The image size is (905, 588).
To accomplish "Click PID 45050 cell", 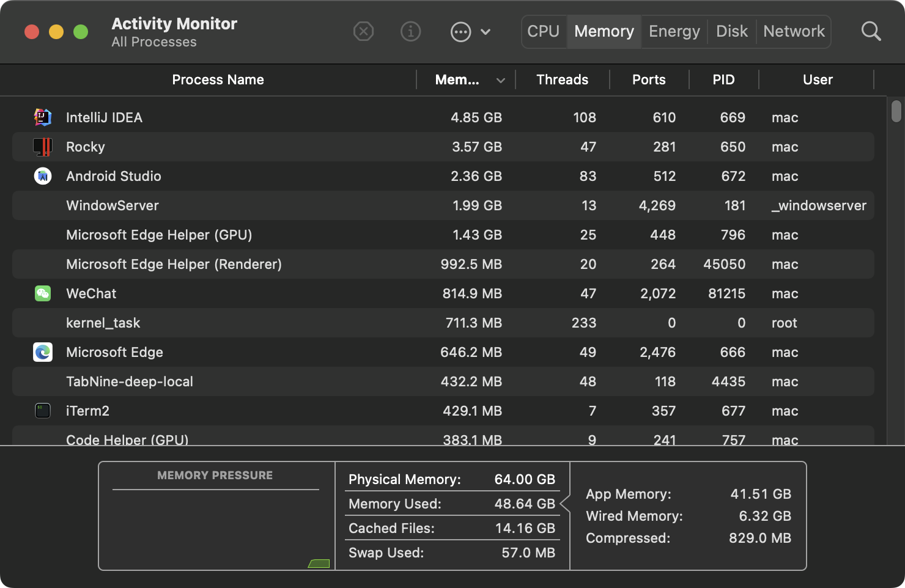I will tap(725, 264).
